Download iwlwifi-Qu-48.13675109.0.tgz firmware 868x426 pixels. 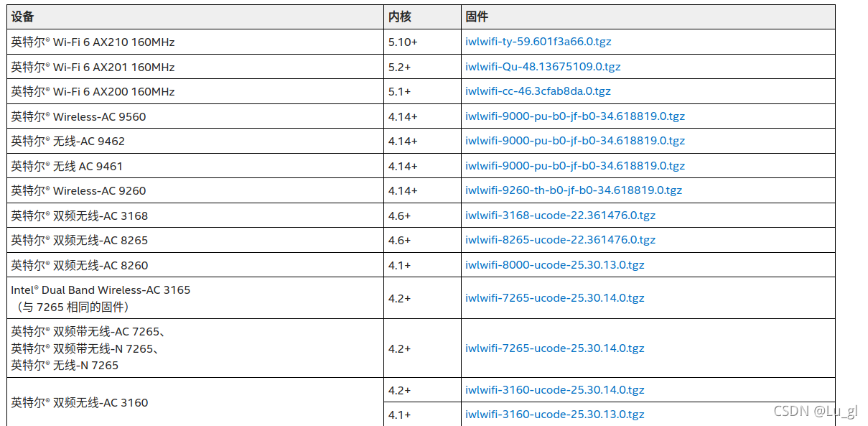[x=543, y=67]
